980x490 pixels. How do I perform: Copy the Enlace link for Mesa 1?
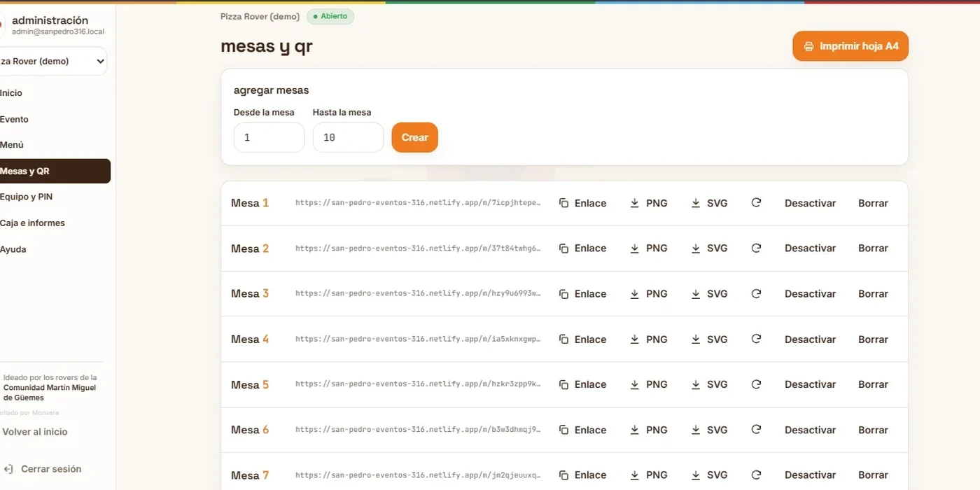pyautogui.click(x=582, y=203)
